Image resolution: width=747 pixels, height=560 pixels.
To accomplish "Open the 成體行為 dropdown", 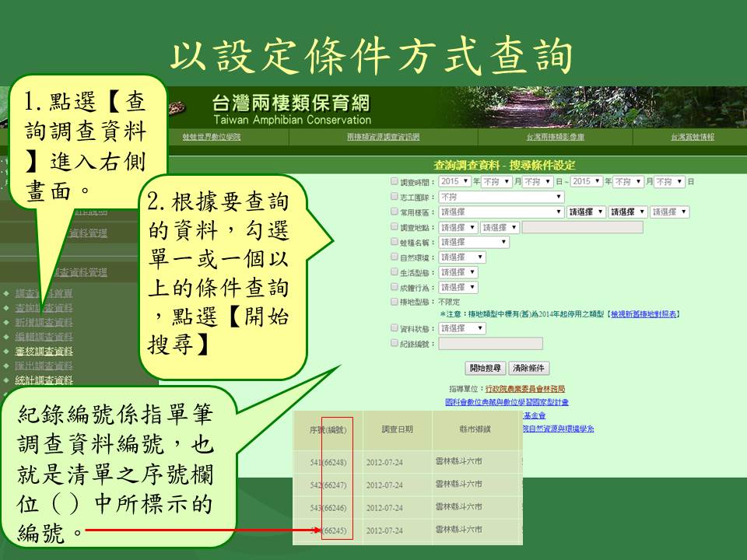I will coord(458,287).
